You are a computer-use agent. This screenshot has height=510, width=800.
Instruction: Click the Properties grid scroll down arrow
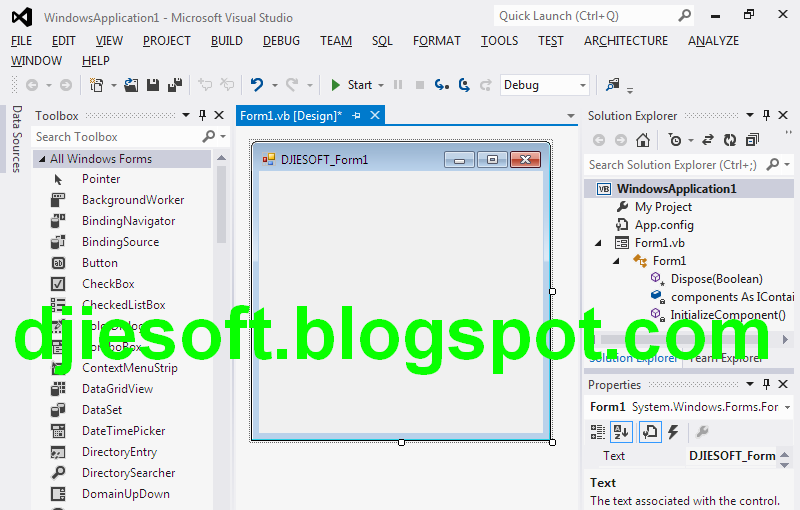click(785, 465)
